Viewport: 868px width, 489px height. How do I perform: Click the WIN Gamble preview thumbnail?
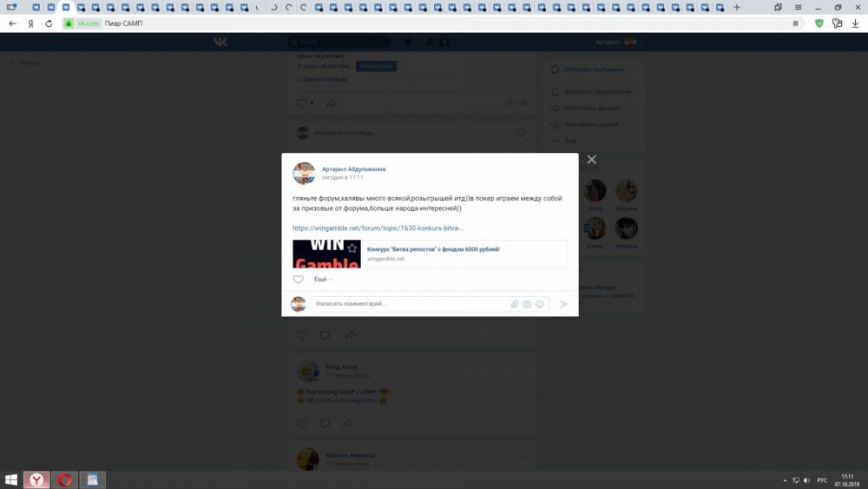tap(326, 254)
